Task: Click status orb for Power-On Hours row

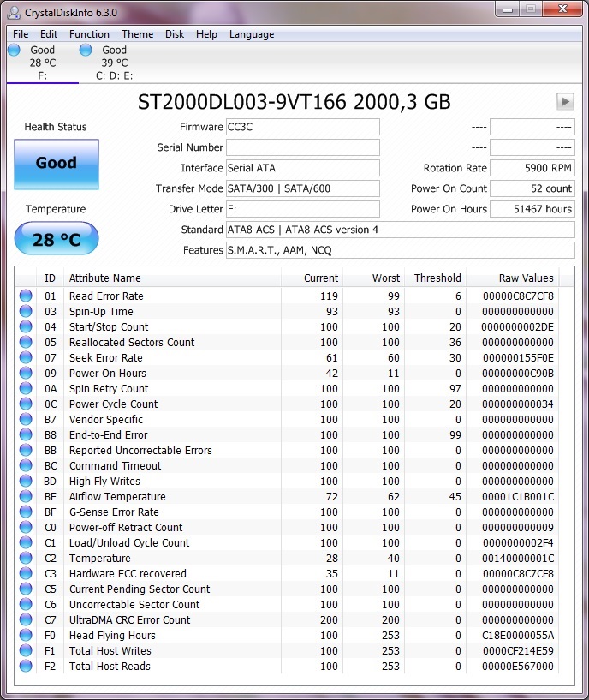Action: (x=26, y=373)
